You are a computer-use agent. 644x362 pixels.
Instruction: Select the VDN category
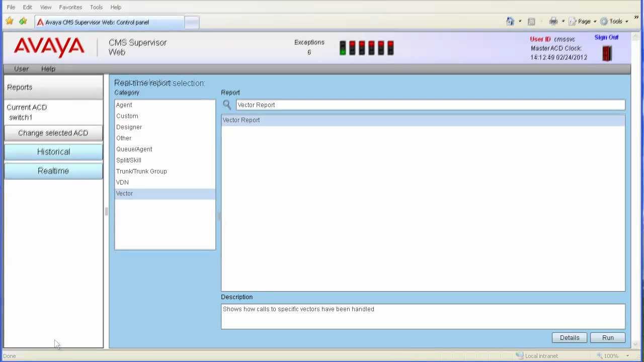[165, 183]
